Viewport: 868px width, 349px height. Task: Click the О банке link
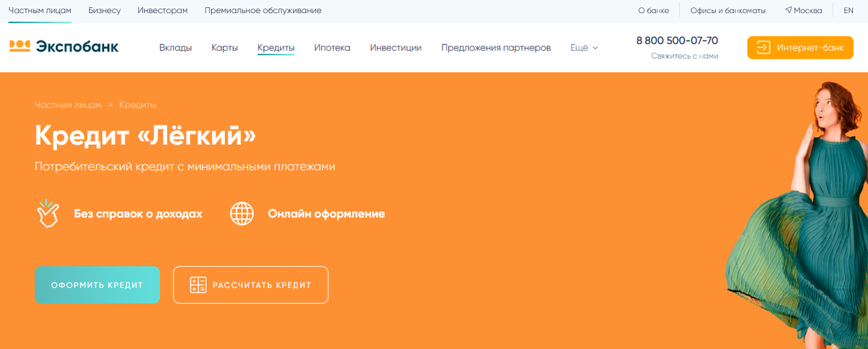coord(653,11)
